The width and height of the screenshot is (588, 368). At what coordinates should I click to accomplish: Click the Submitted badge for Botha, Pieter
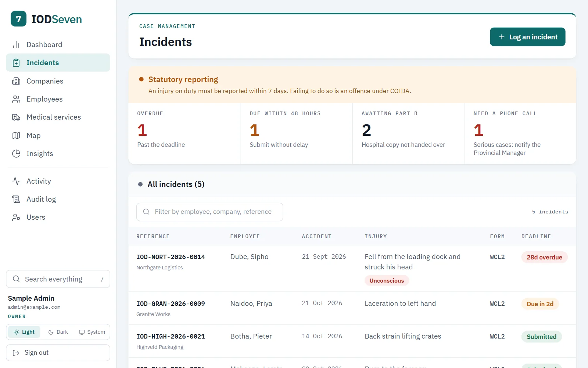click(x=541, y=337)
